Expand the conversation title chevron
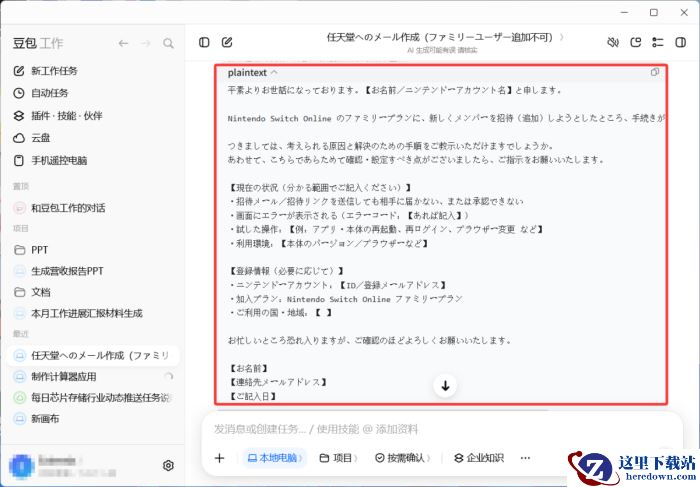The image size is (700, 487). (562, 37)
